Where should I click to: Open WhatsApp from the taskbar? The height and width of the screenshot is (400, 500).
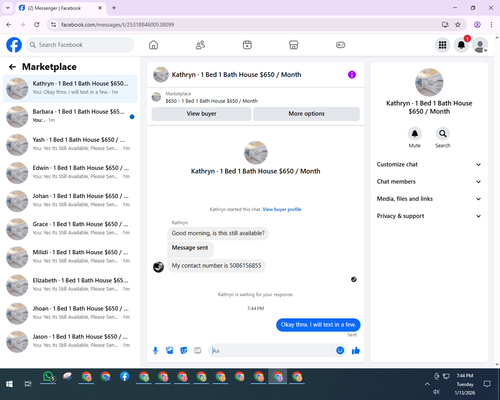pyautogui.click(x=49, y=377)
